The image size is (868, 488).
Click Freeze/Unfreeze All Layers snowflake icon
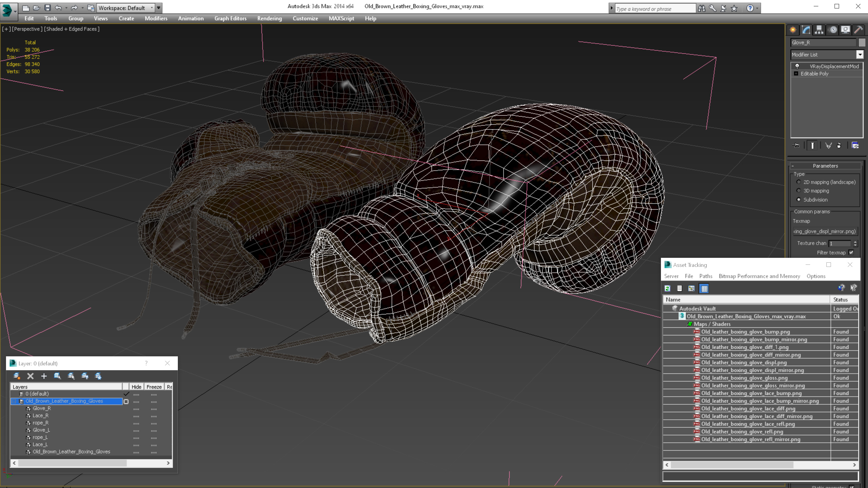point(98,376)
